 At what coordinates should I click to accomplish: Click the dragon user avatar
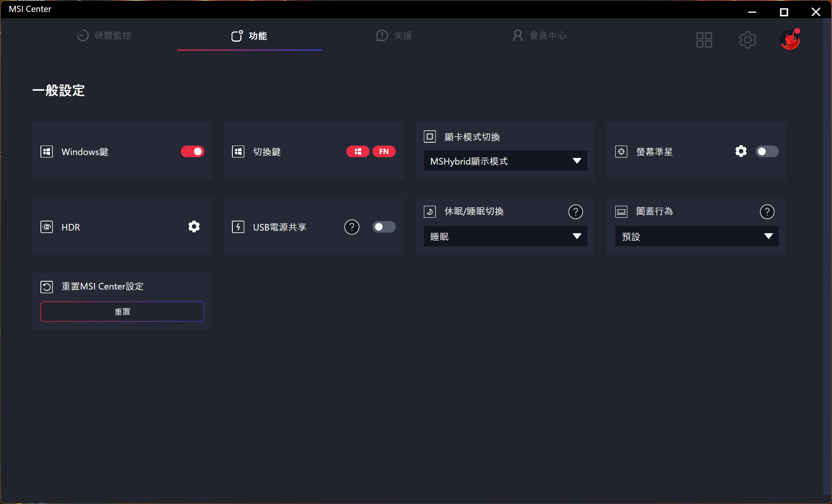790,40
